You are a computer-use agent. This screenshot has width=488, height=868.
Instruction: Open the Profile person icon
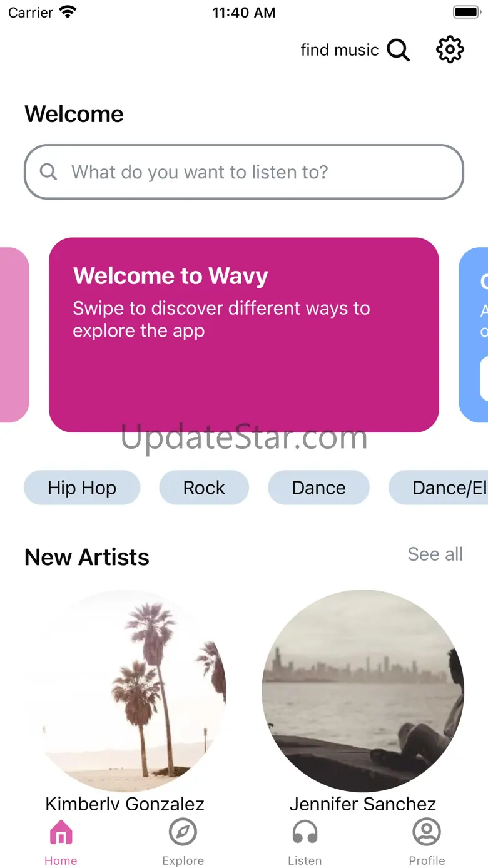tap(427, 832)
